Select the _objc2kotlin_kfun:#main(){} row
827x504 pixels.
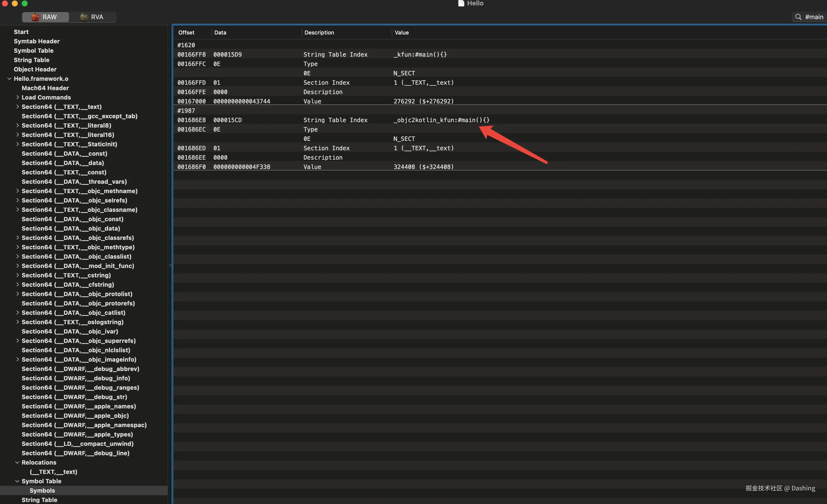(441, 120)
